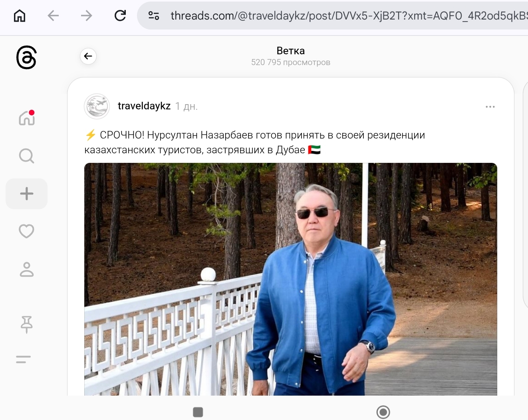Open the post photo of man in blue jacket
Image resolution: width=528 pixels, height=420 pixels.
[x=291, y=279]
